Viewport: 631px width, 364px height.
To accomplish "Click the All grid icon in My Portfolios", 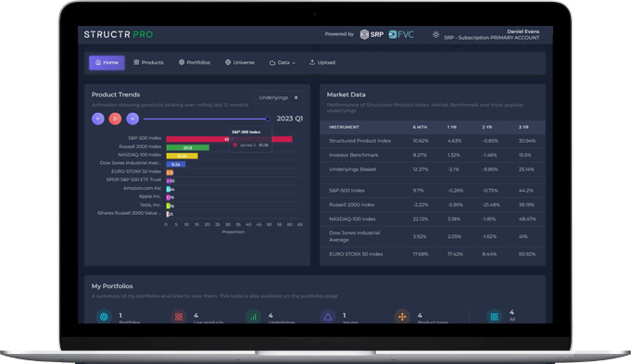I will [494, 317].
